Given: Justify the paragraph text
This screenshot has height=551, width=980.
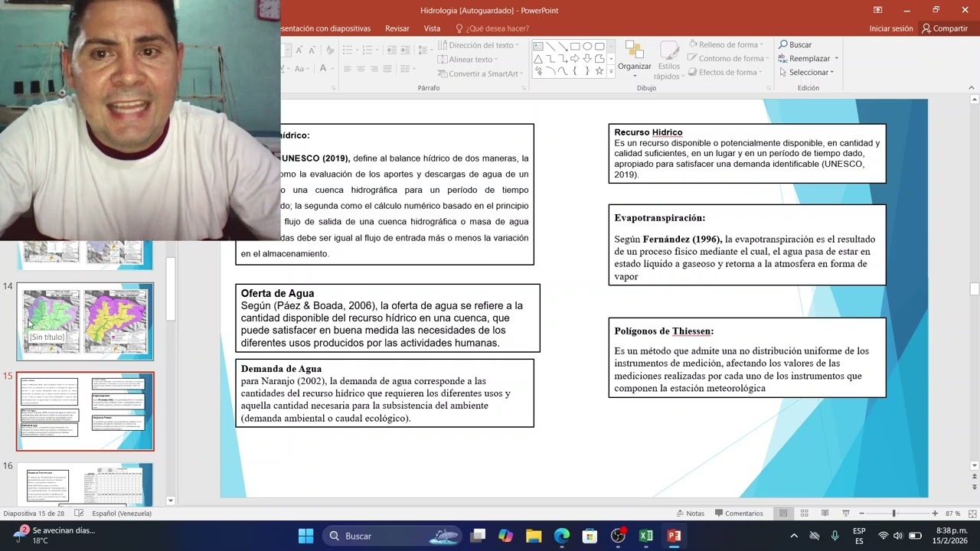Looking at the screenshot, I should pyautogui.click(x=387, y=69).
